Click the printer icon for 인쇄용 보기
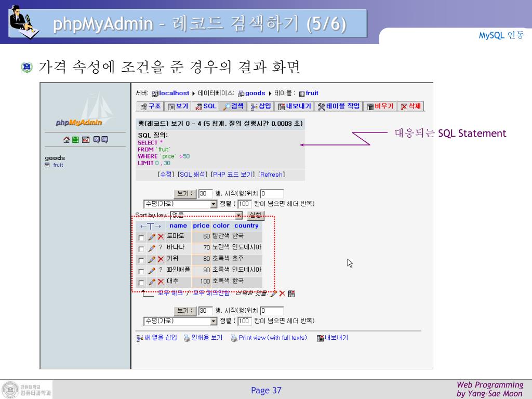This screenshot has height=399, width=532. 187,338
